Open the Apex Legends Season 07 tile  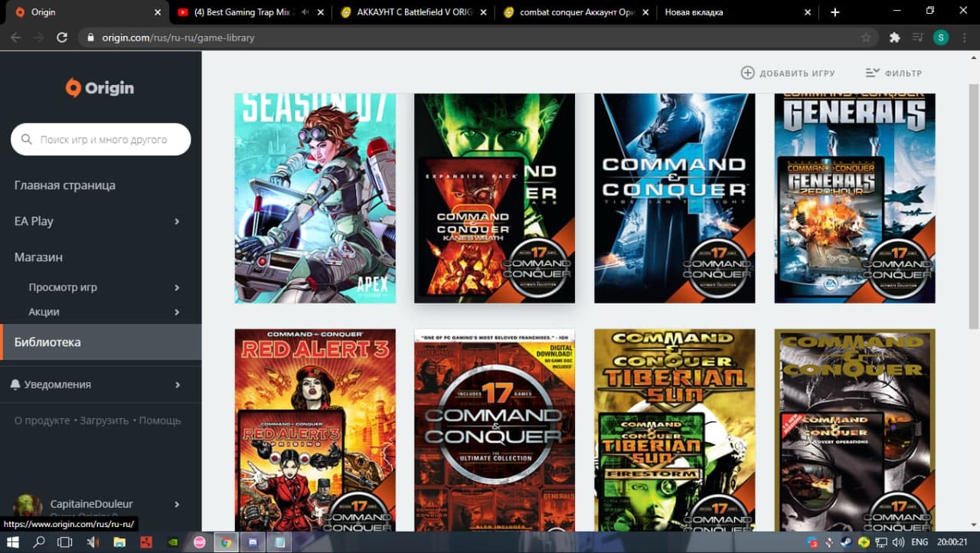point(315,198)
